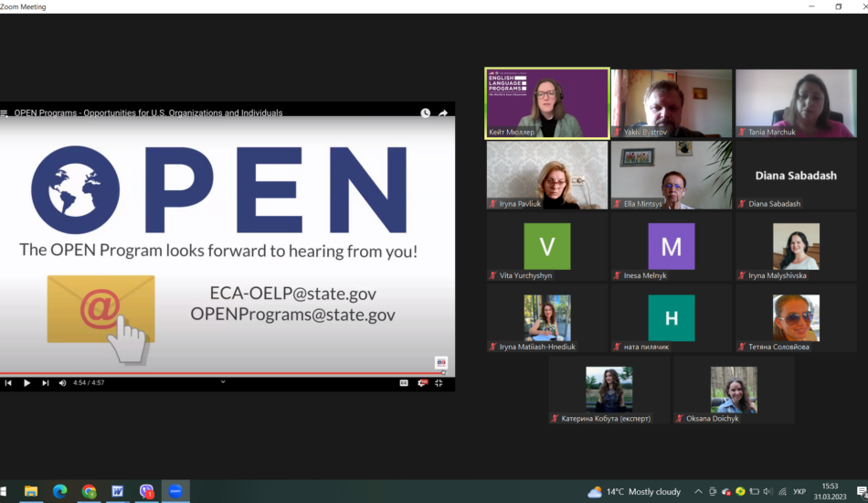Skip to the previous video

pos(8,383)
